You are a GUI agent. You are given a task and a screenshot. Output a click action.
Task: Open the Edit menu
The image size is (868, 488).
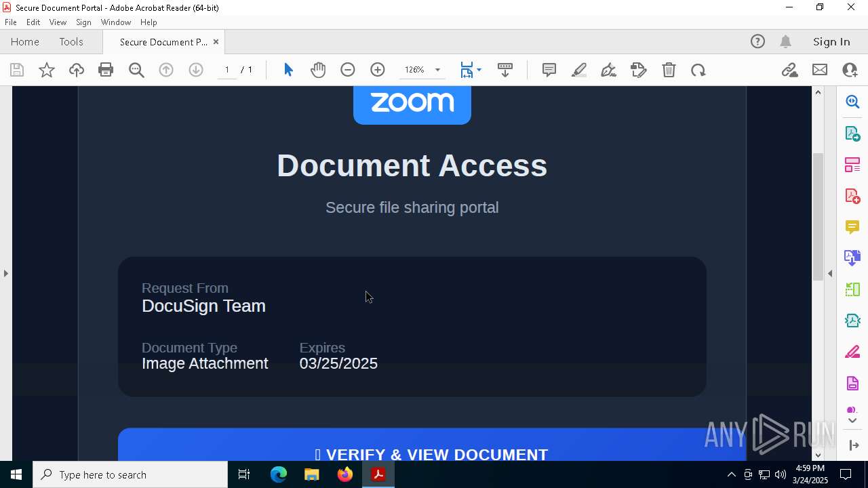[x=33, y=22]
